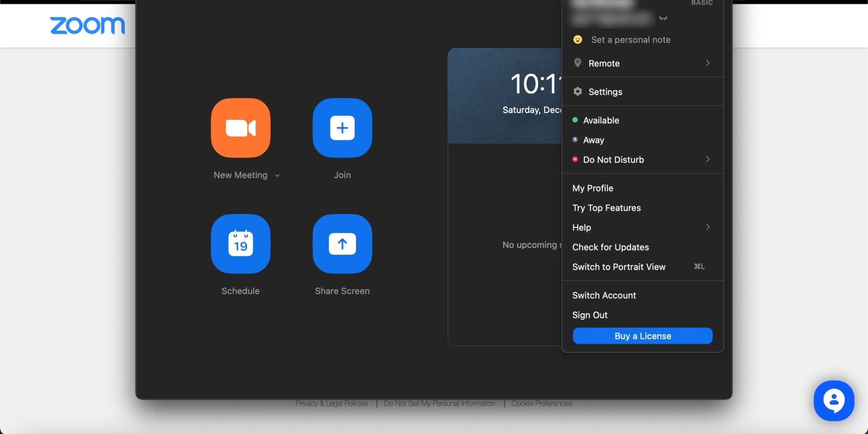This screenshot has height=434, width=868.
Task: Open the Privacy & Legal Policies link
Action: tap(331, 404)
